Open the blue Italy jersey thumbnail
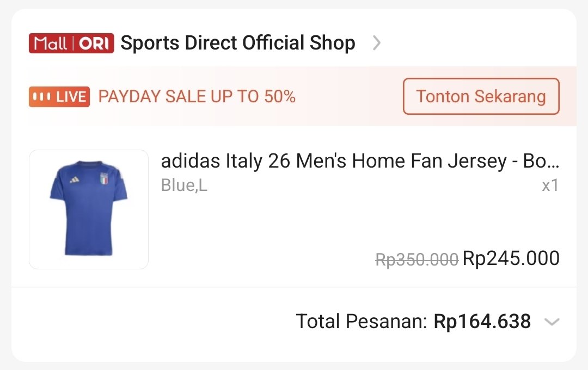 click(89, 209)
